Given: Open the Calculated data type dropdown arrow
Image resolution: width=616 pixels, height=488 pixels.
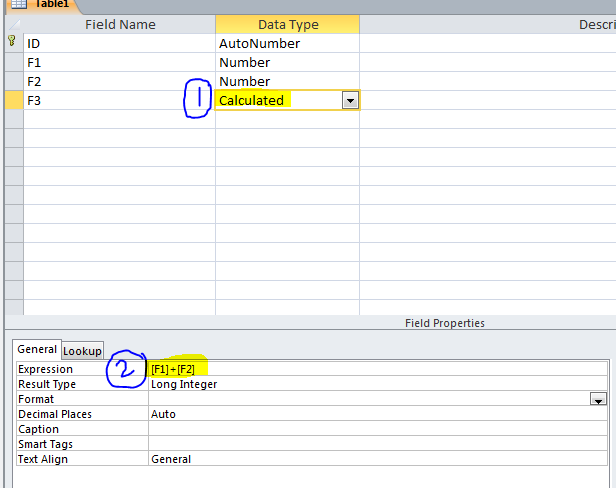Looking at the screenshot, I should 350,101.
